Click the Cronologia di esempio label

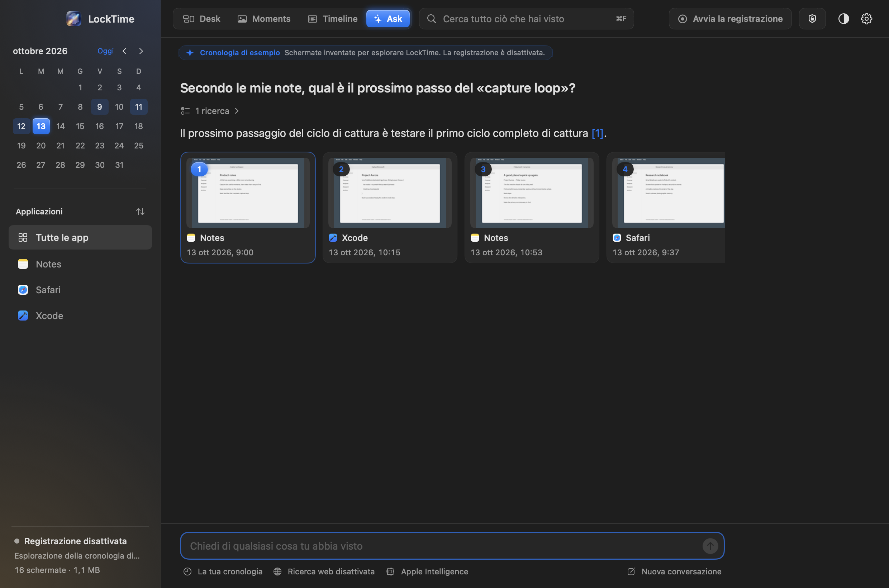(x=240, y=53)
